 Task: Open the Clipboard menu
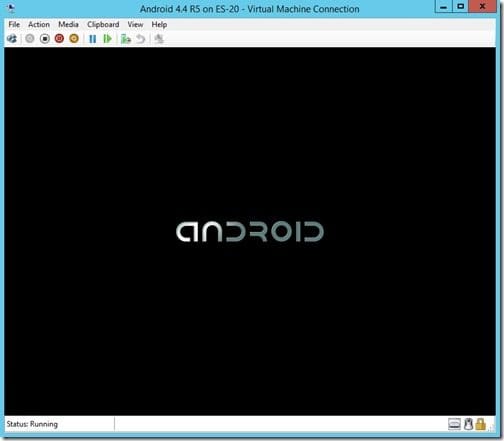pyautogui.click(x=103, y=24)
